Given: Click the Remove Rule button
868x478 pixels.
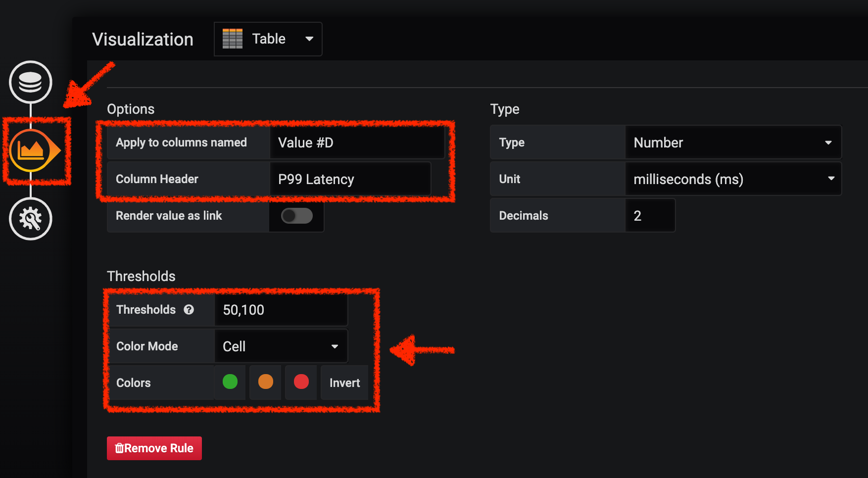Looking at the screenshot, I should point(154,448).
